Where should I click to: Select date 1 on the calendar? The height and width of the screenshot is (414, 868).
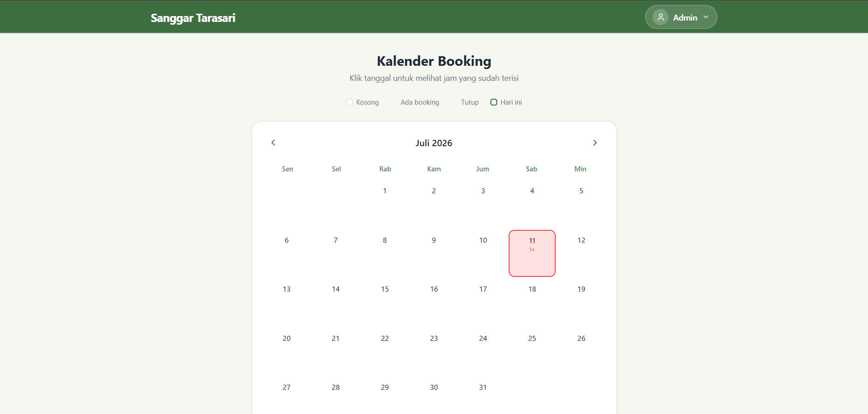(385, 204)
